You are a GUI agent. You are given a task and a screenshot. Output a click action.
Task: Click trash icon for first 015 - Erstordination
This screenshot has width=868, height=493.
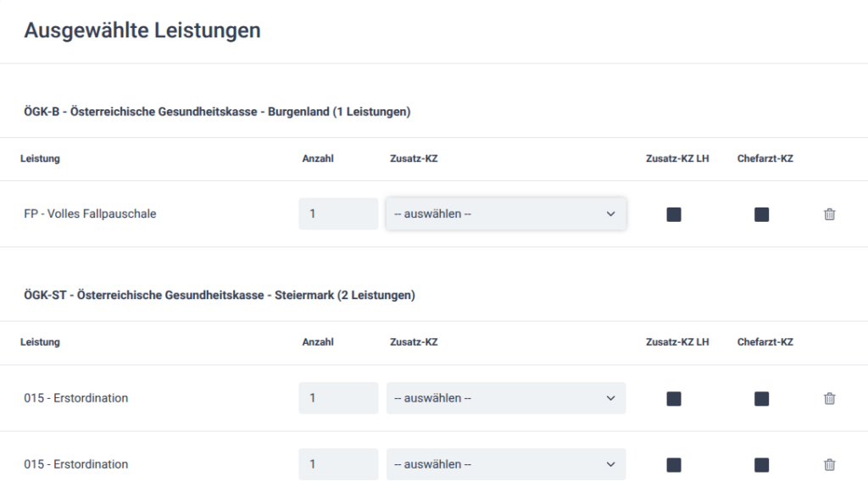829,398
